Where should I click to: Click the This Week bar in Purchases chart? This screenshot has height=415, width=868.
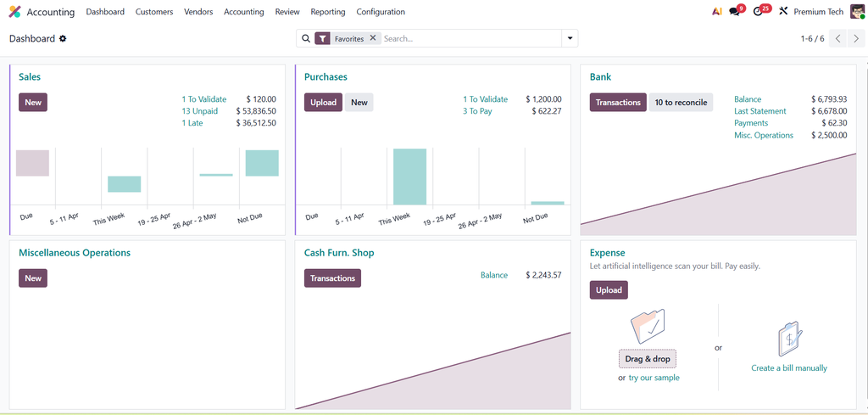(409, 177)
